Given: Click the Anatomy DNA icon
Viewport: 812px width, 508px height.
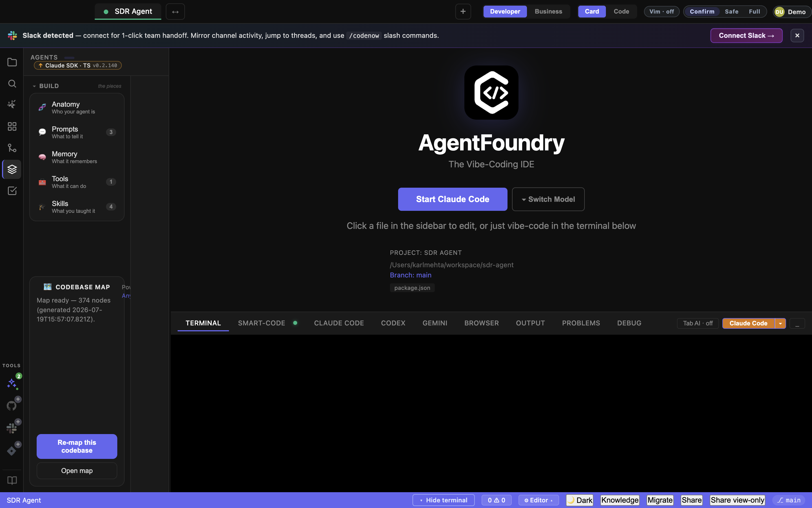Looking at the screenshot, I should pos(42,107).
